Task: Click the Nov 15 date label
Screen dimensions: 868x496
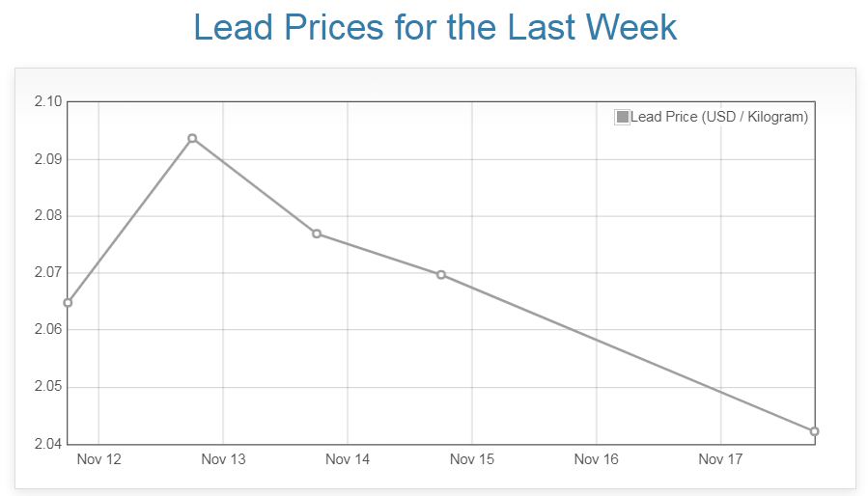Action: (x=472, y=459)
